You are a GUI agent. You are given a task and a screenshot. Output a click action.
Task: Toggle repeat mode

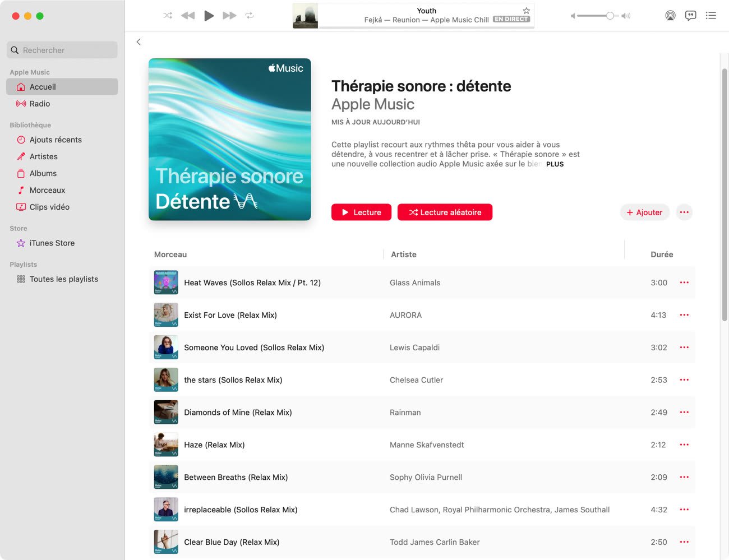point(250,16)
